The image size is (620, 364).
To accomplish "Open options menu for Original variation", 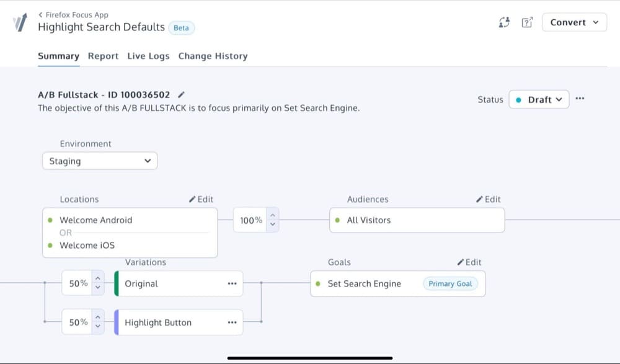I will (x=232, y=283).
